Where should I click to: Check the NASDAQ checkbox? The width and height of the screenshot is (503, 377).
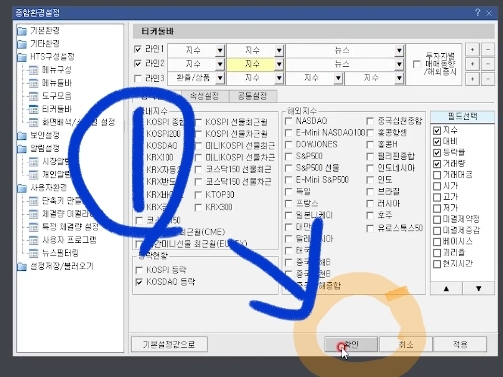click(289, 121)
